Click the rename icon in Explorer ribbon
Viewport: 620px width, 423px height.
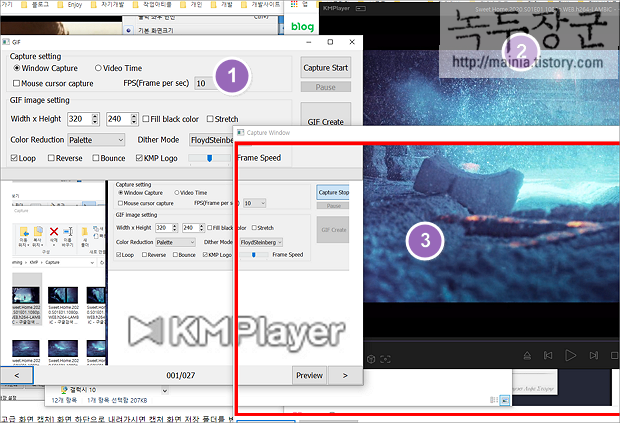click(x=68, y=231)
